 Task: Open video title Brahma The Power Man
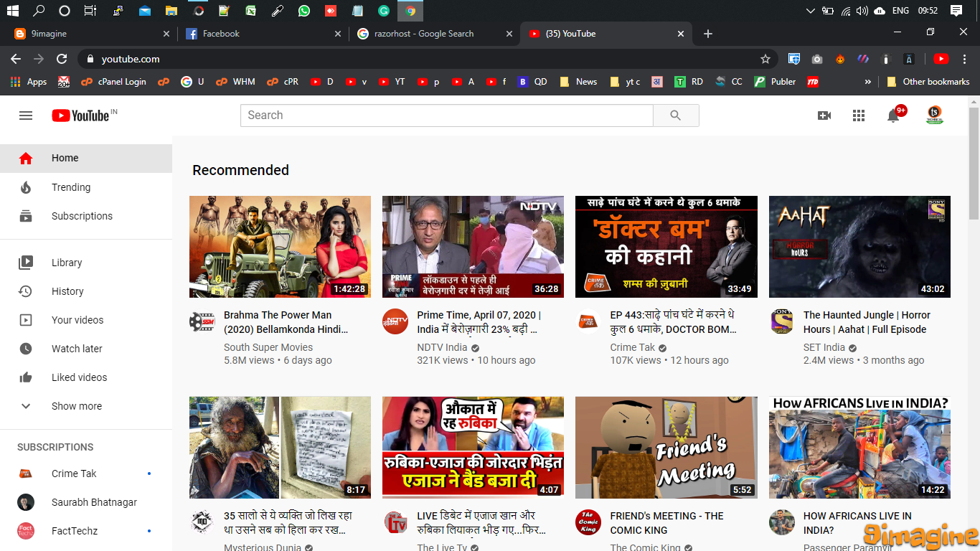[286, 322]
